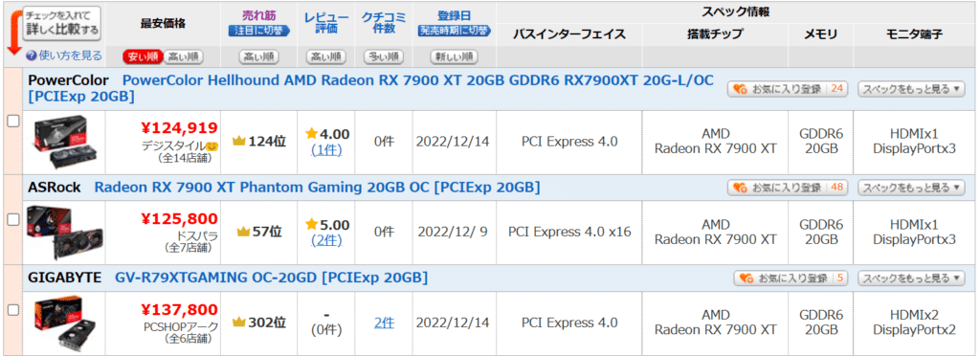Expand スペックをもっと見る for ASRock card
This screenshot has height=356, width=980.
point(911,188)
